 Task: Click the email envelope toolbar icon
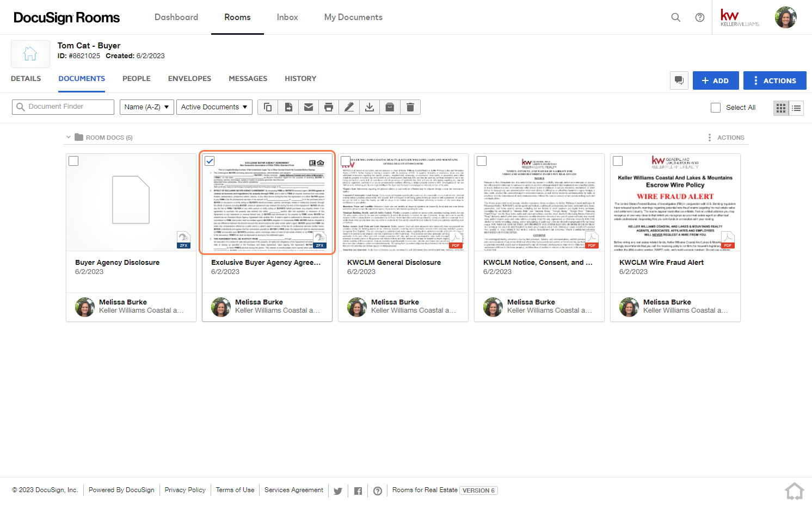309,107
